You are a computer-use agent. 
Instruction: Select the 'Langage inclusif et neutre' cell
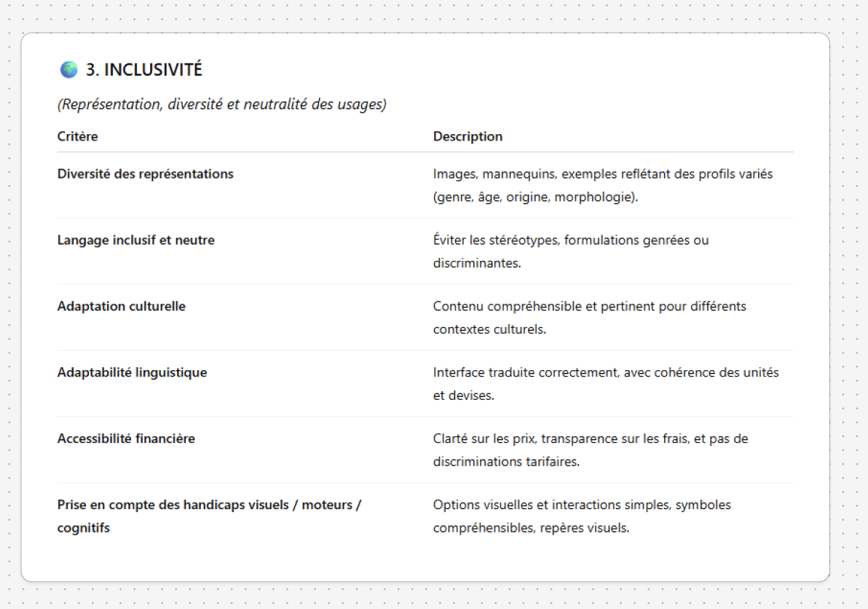[135, 240]
